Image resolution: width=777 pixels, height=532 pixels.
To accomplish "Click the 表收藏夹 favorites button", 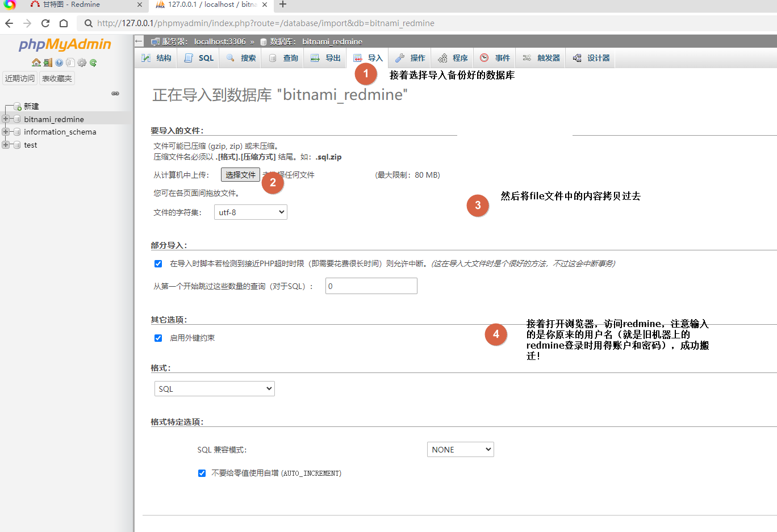I will [x=57, y=78].
